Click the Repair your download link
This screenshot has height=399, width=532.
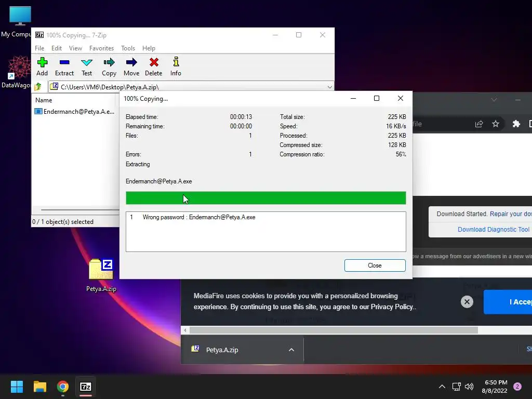pyautogui.click(x=511, y=214)
